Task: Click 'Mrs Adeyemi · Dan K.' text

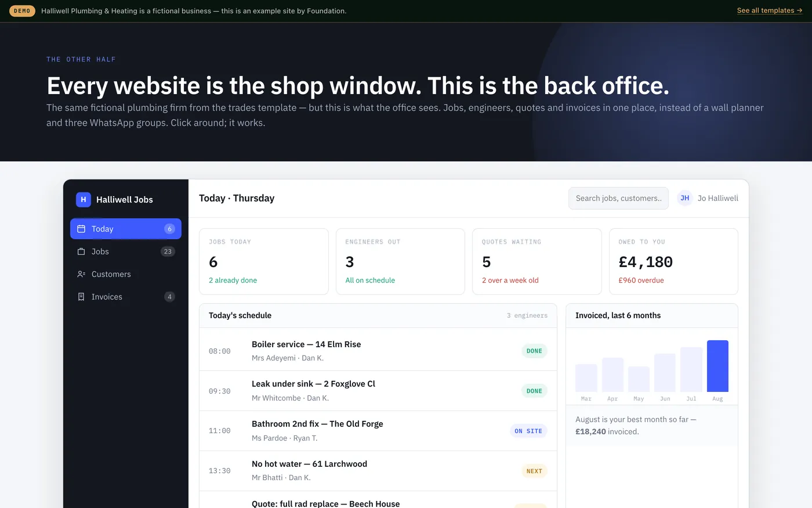Action: tap(288, 358)
